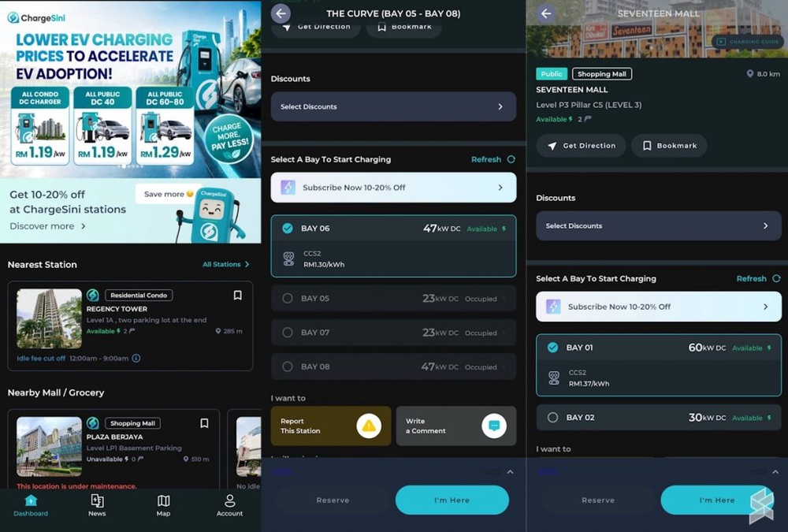Tap Level P3 Pillar C5 location text
The height and width of the screenshot is (532, 788).
589,105
